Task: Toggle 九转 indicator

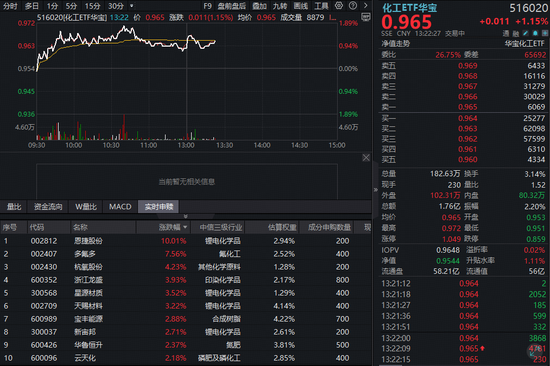Action: [280, 6]
